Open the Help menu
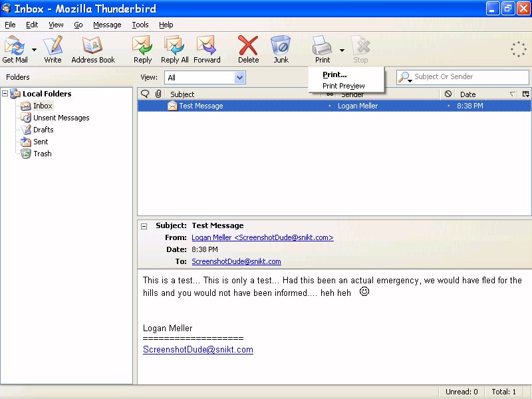 point(166,25)
